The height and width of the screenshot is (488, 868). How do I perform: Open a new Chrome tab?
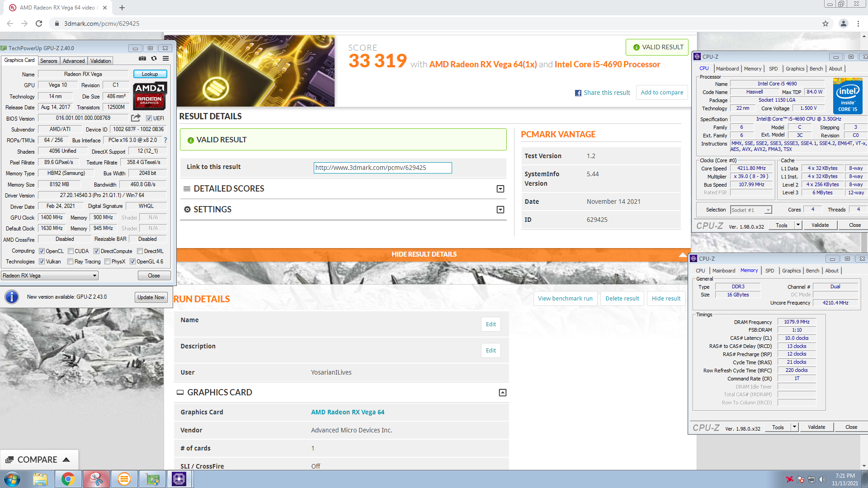coord(122,8)
